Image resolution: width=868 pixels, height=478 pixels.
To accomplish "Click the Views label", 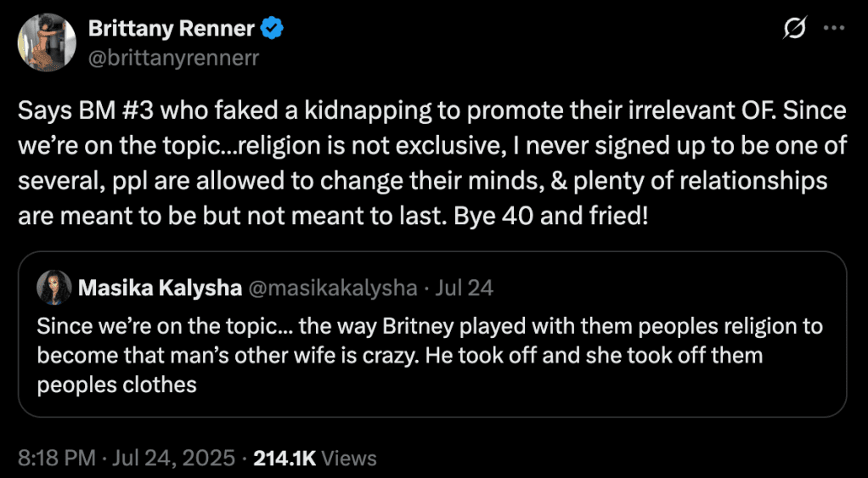I will [349, 458].
